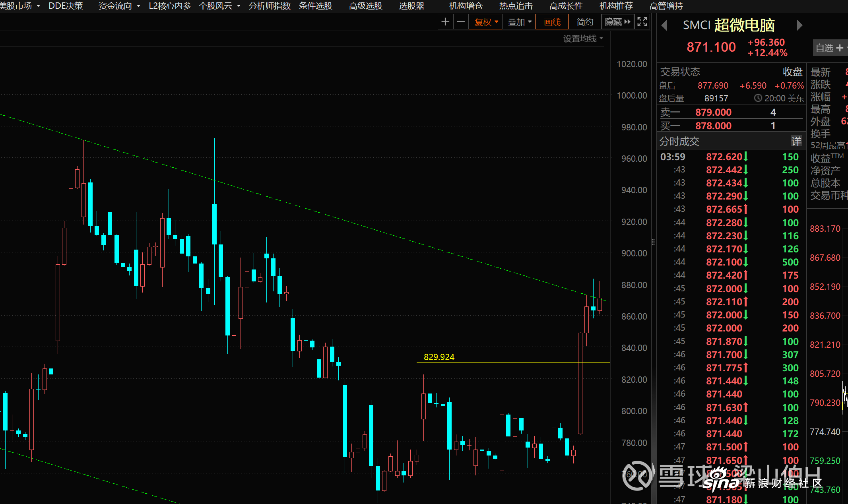Viewport: 848px width, 504px height.
Task: Click 收益TTM field label
Action: [827, 158]
